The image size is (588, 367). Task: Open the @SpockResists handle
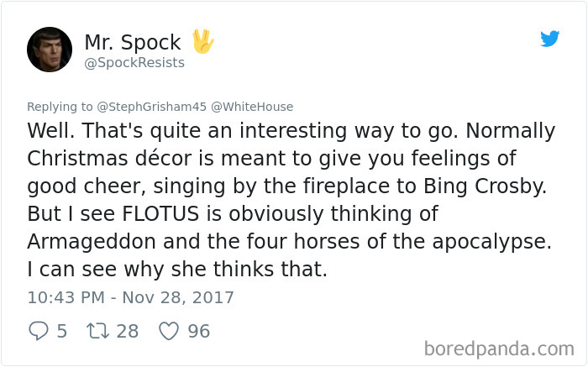point(134,63)
